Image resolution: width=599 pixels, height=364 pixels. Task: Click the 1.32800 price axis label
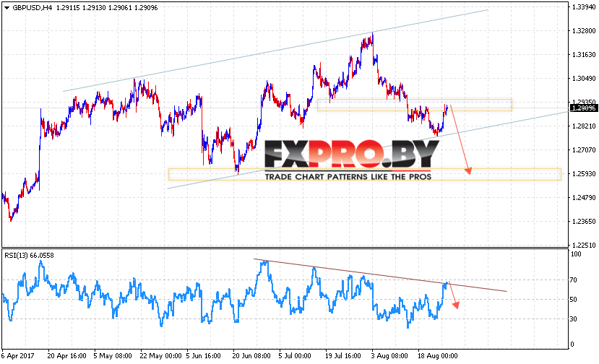tap(584, 31)
